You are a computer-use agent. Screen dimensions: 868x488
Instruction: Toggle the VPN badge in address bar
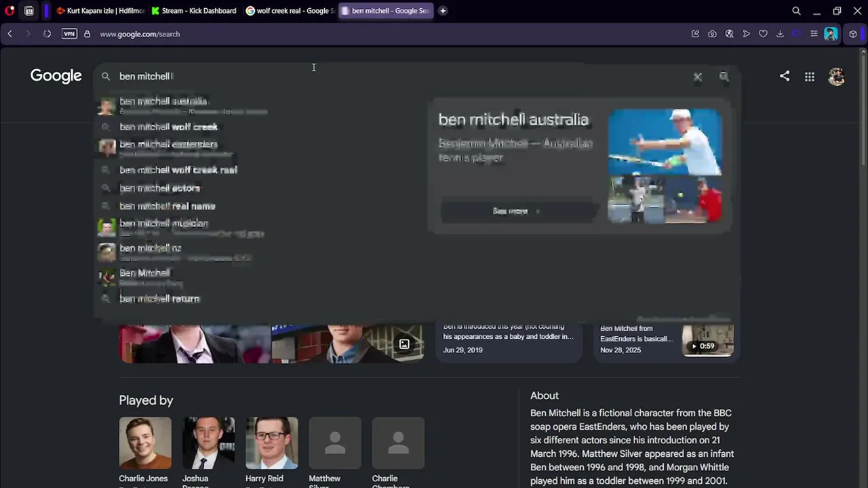(69, 34)
